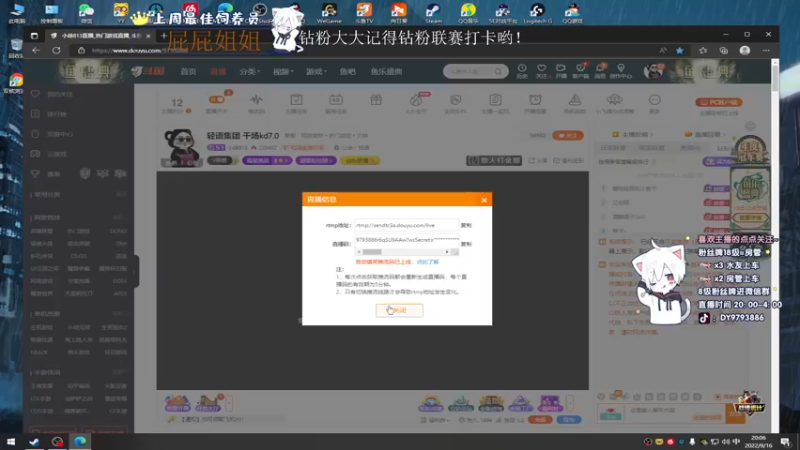Viewport: 800px width, 450px height.
Task: Click the stream key scrollbar right arrow
Action: [447, 252]
